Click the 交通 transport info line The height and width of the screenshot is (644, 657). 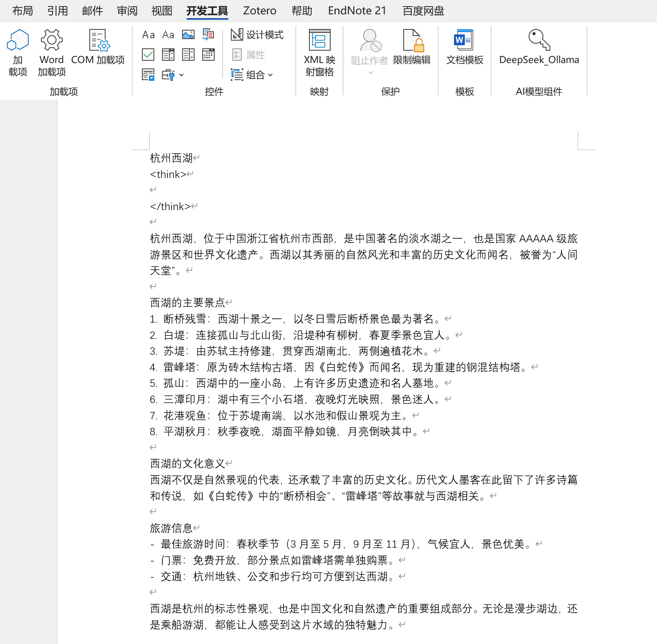[x=272, y=576]
